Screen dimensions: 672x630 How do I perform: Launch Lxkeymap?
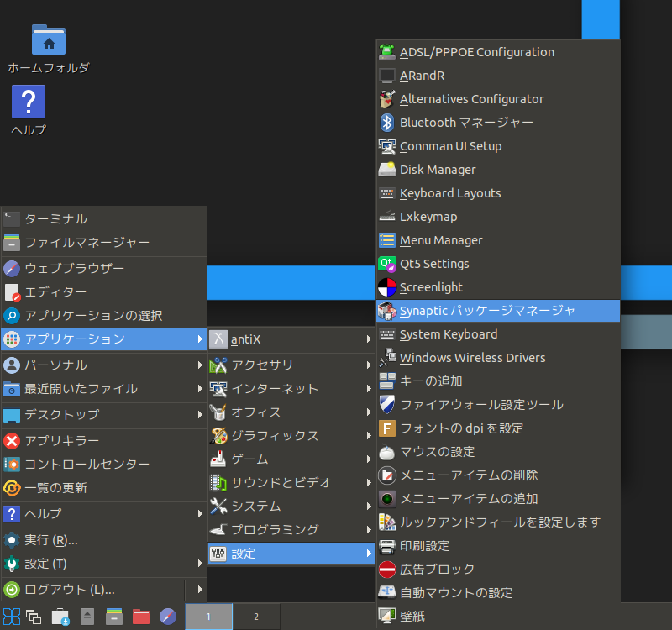498,217
